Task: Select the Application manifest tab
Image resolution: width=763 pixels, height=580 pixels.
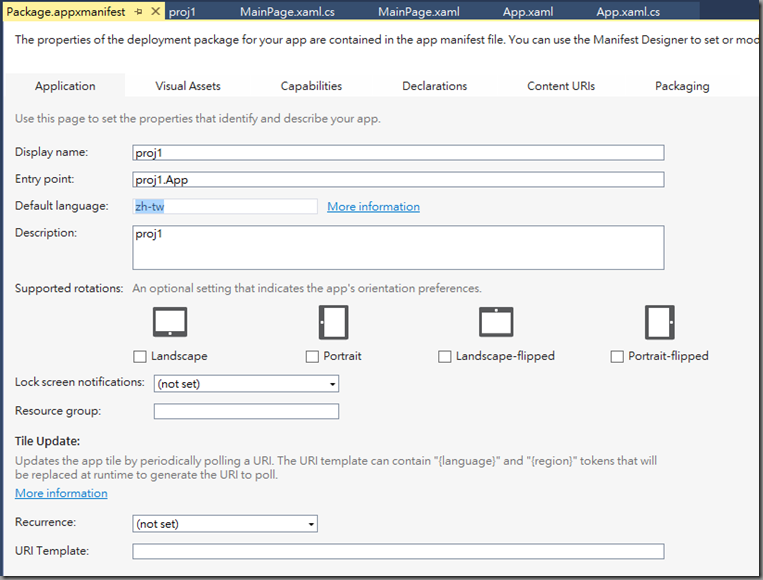Action: point(65,86)
